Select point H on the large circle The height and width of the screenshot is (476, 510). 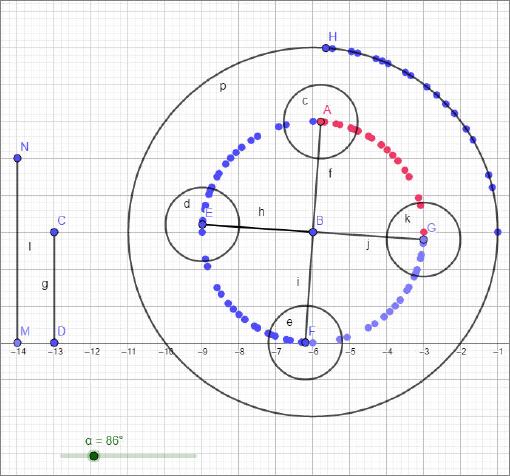[326, 48]
